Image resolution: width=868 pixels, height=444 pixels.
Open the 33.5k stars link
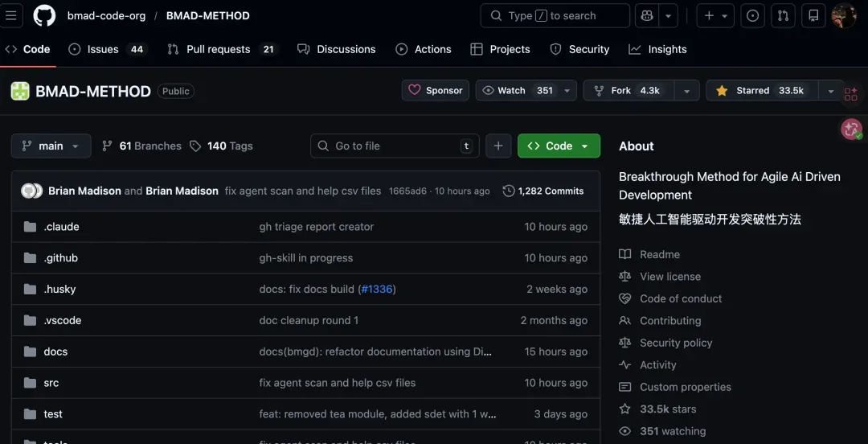(657, 409)
